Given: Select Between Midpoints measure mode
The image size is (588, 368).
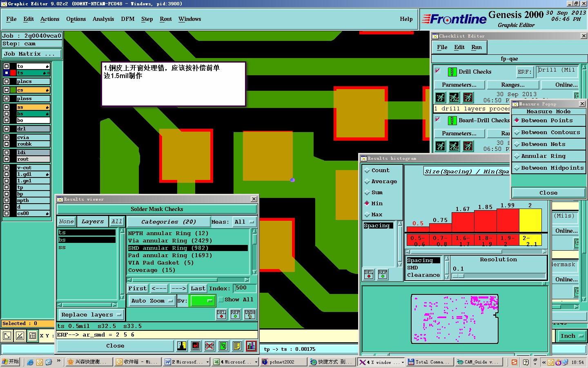Looking at the screenshot, I should pyautogui.click(x=548, y=168).
